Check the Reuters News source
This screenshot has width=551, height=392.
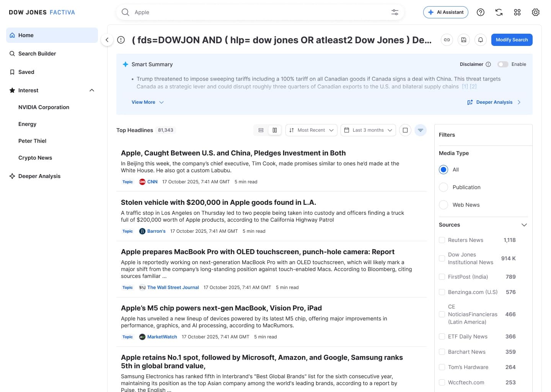click(x=442, y=240)
